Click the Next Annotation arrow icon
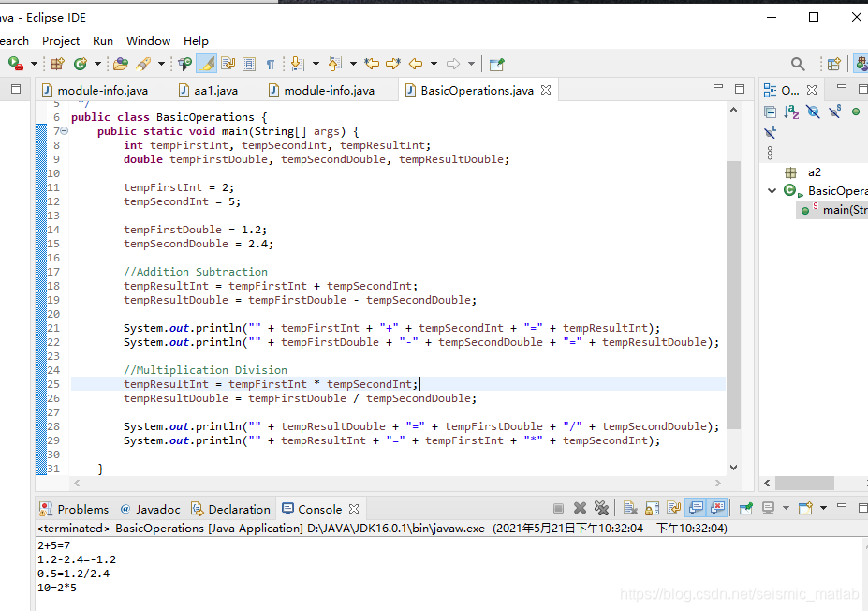The height and width of the screenshot is (611, 868). pos(297,64)
